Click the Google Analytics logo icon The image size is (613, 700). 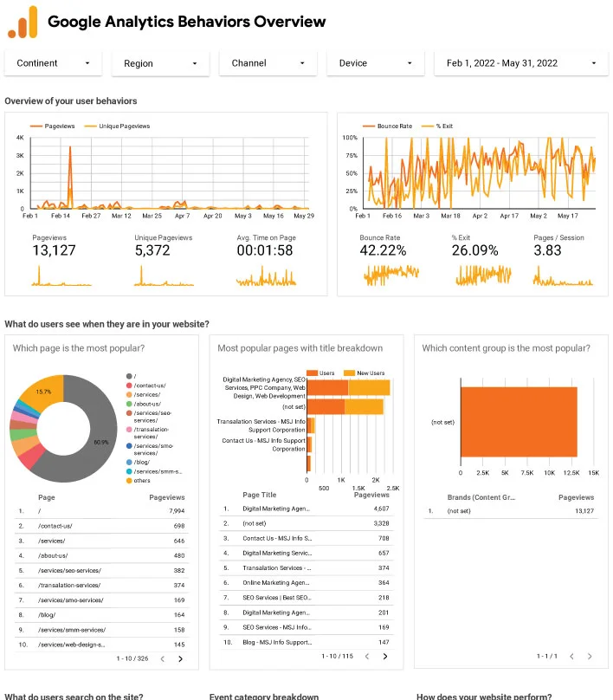coord(23,23)
